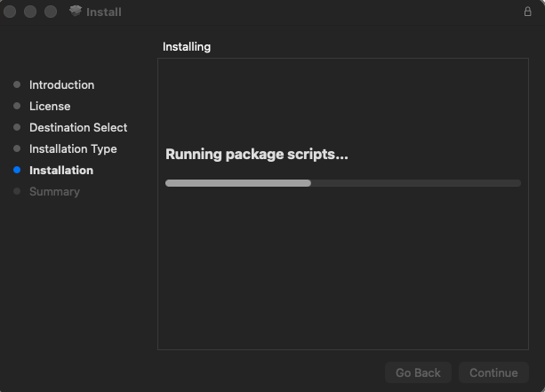Viewport: 545px width, 392px height.
Task: Click the lock icon in the title bar
Action: pos(527,12)
